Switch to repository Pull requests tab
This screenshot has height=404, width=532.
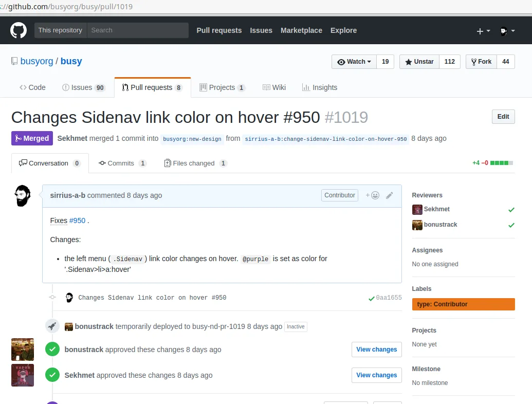153,87
